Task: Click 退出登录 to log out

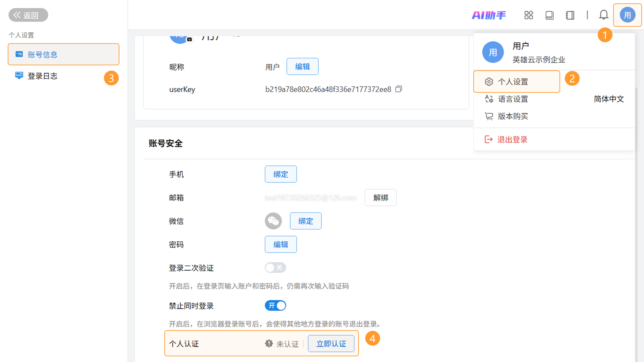Action: coord(512,139)
